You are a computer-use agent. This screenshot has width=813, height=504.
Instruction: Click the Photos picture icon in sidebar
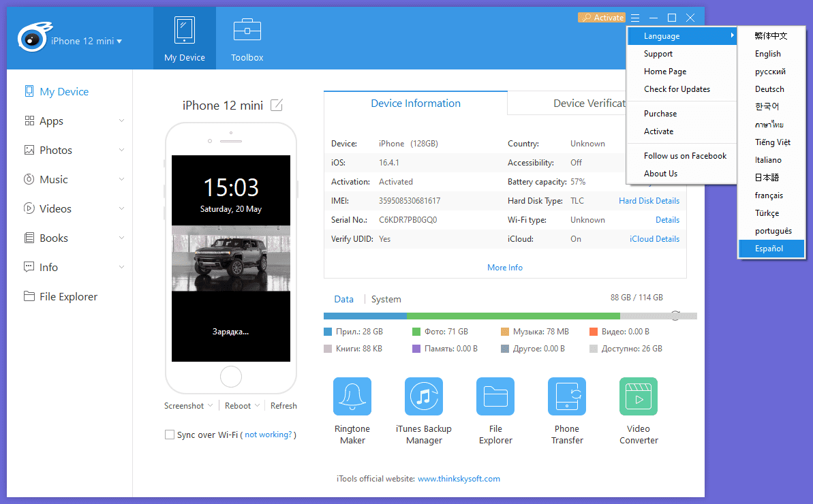pyautogui.click(x=29, y=151)
